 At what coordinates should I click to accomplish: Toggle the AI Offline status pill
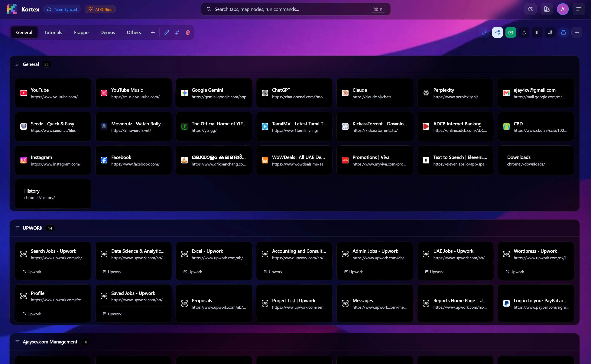tap(100, 9)
